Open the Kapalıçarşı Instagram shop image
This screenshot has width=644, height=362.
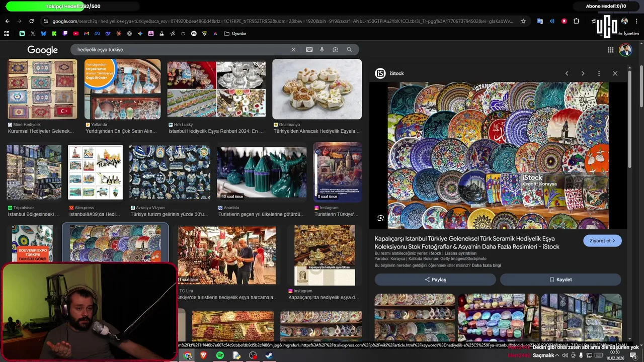point(325,255)
